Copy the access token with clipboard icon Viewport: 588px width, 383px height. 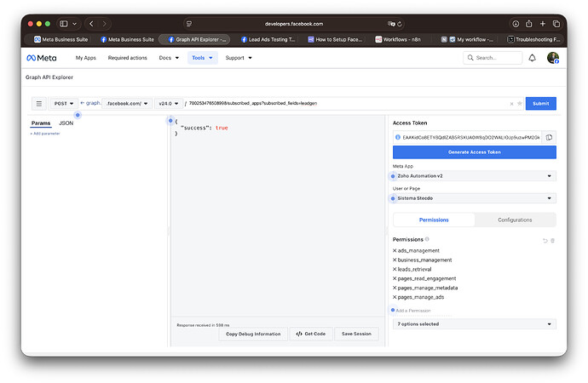(x=549, y=137)
